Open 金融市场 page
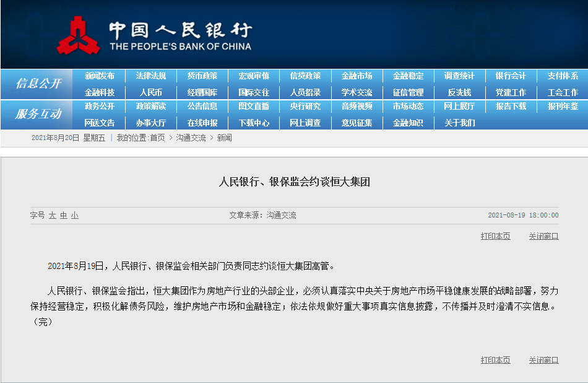The image size is (588, 383). coord(357,76)
